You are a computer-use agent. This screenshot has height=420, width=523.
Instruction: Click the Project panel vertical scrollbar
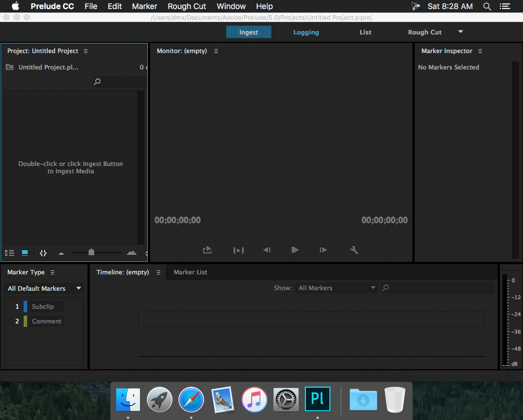(x=140, y=167)
